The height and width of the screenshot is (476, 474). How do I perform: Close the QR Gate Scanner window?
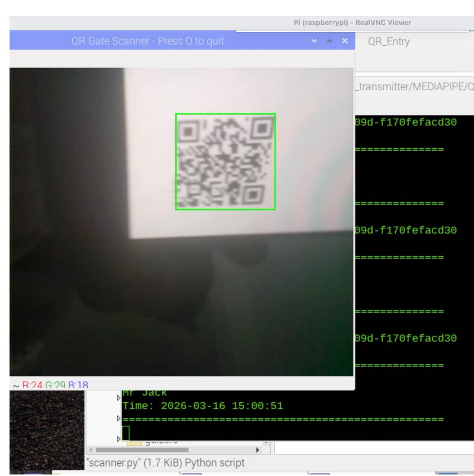[345, 41]
